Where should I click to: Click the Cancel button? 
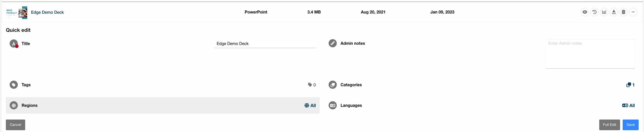pos(16,125)
